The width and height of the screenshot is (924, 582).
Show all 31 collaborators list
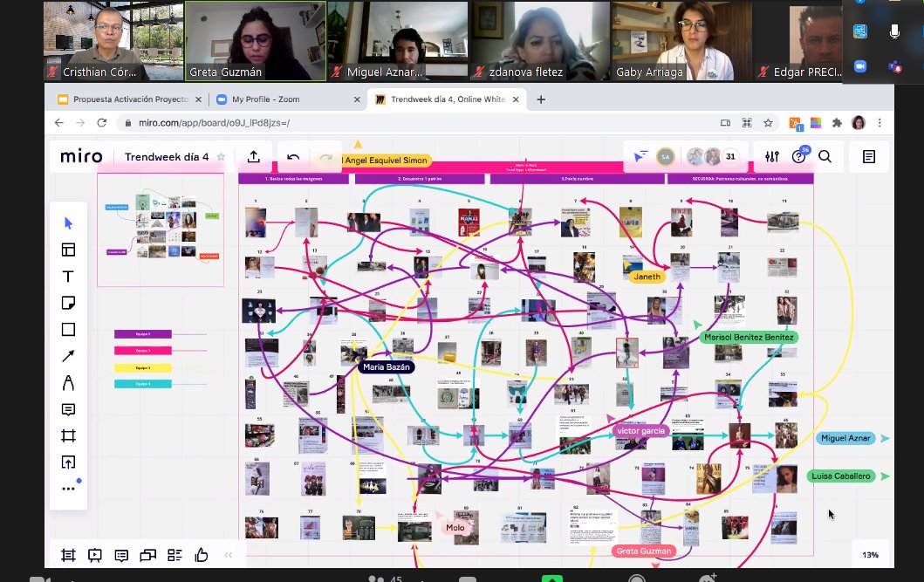[x=730, y=157]
